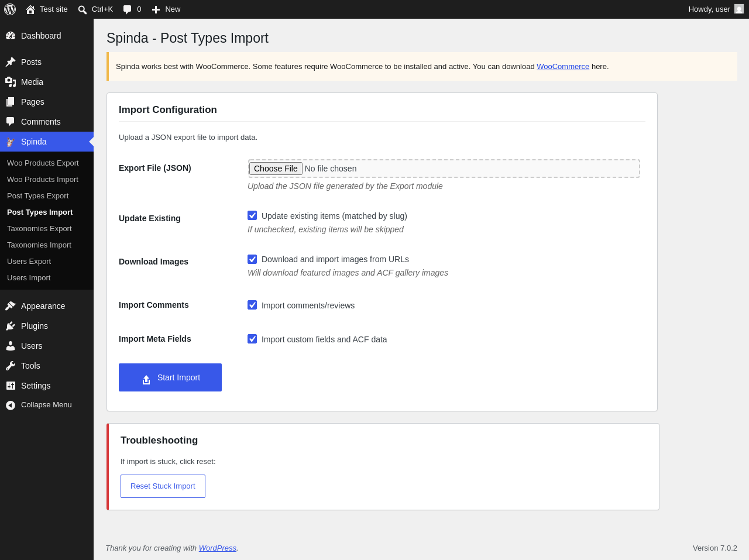Click the Choose File button
The width and height of the screenshot is (749, 560).
[276, 169]
